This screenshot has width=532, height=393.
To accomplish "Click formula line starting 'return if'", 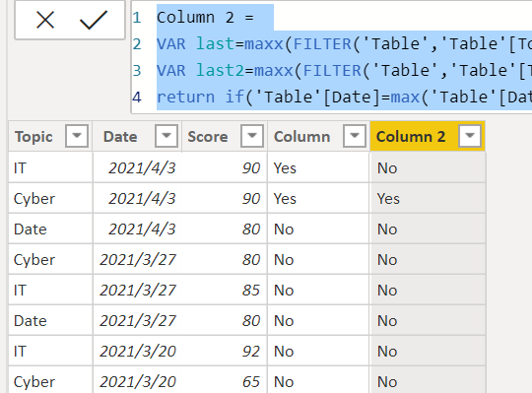I will [344, 98].
